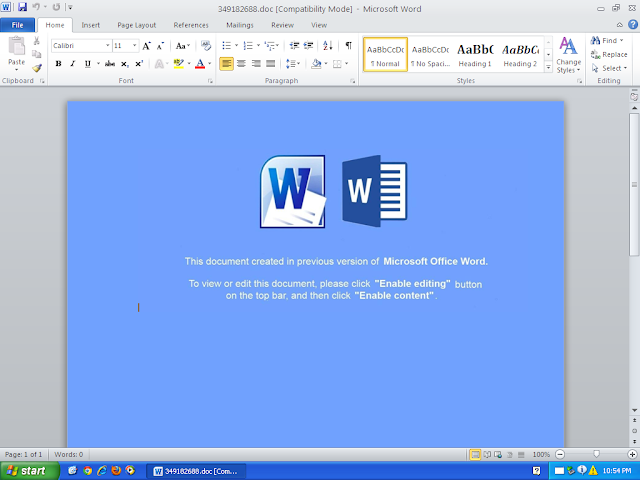Toggle Center text alignment
The image size is (640, 480).
pos(242,64)
